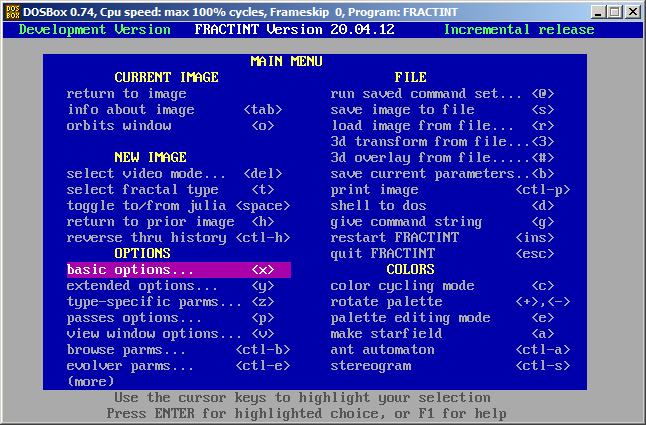Click 'Incremental release' header text
This screenshot has width=646, height=425.
click(x=519, y=30)
